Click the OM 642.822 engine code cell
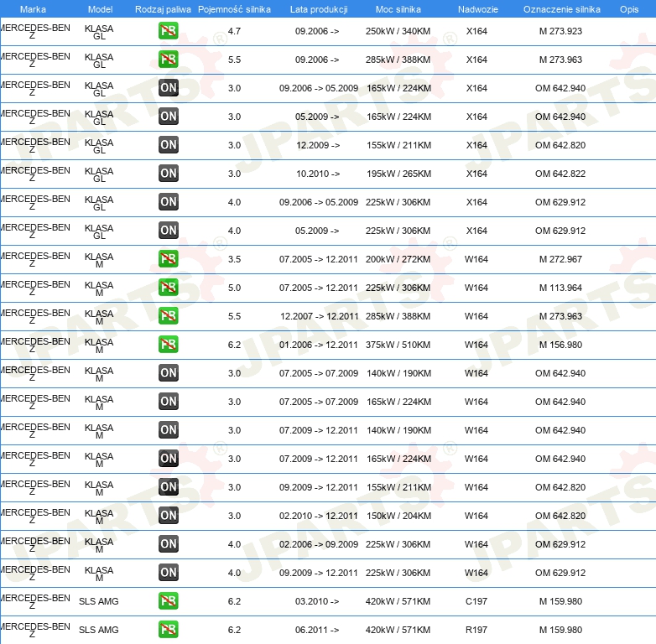Screen dimensions: 656x644 pyautogui.click(x=560, y=174)
